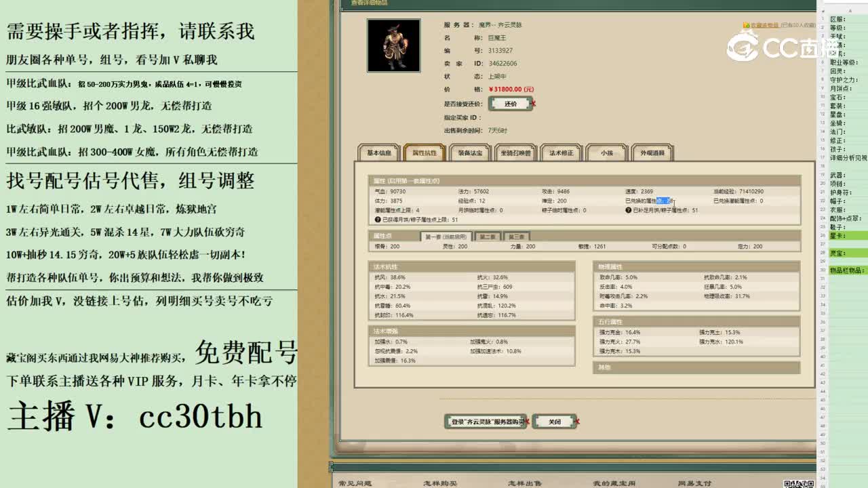Click the 物理吸收率: 31.7% value
Image resolution: width=868 pixels, height=488 pixels.
[727, 296]
